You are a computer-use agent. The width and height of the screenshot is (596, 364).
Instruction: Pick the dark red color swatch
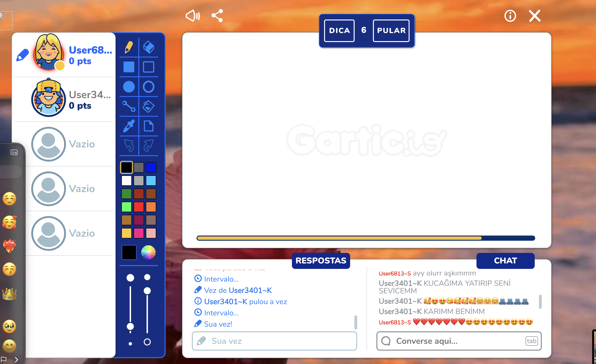pos(139,194)
